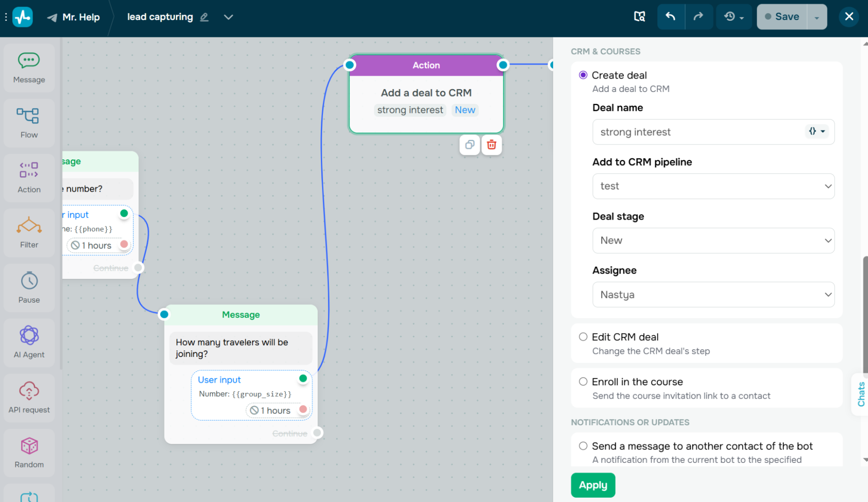Select the Filter block tool
868x502 pixels.
click(x=29, y=233)
